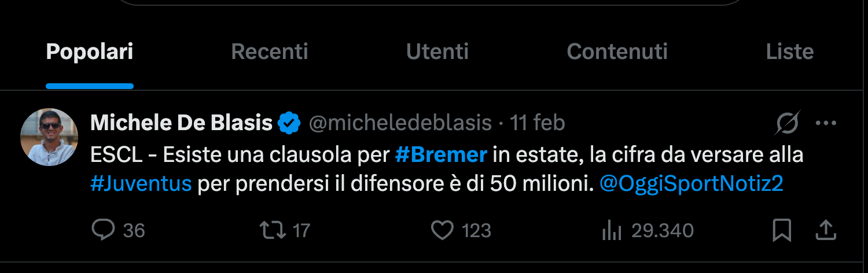Follow the #Juventus hashtag link
Viewport: 868px width, 273px height.
141,183
